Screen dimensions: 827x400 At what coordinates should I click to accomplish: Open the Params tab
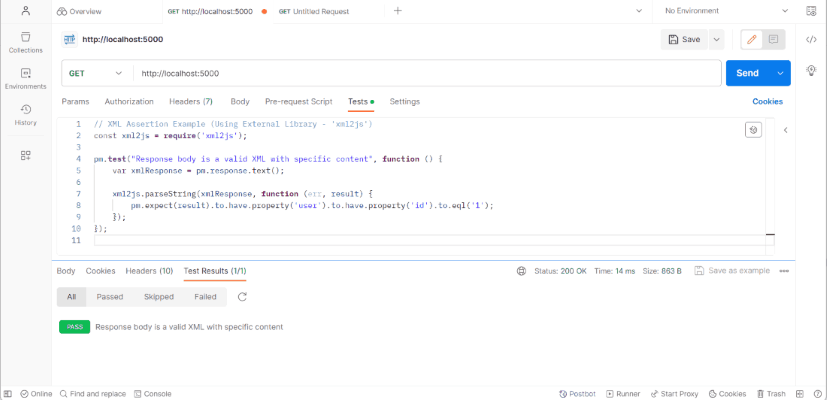tap(75, 101)
